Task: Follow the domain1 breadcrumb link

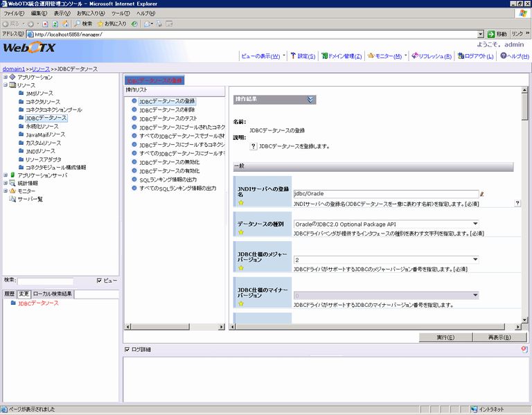Action: click(x=13, y=69)
